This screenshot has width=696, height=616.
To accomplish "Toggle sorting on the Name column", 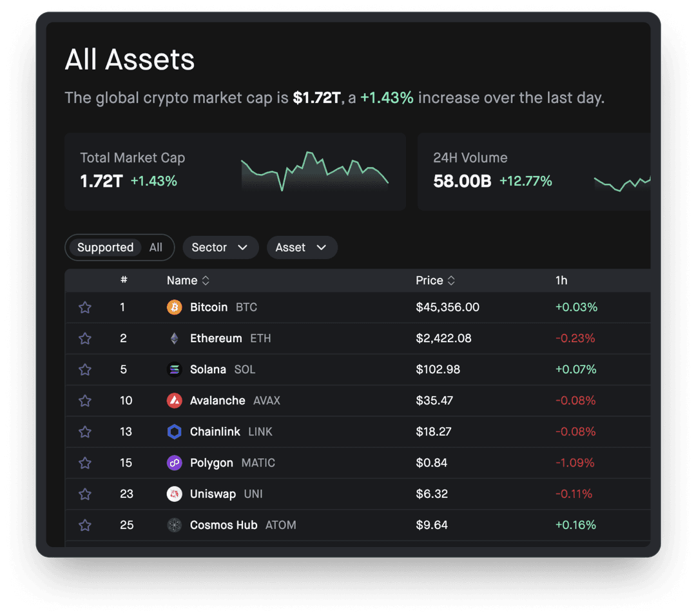I will (188, 280).
